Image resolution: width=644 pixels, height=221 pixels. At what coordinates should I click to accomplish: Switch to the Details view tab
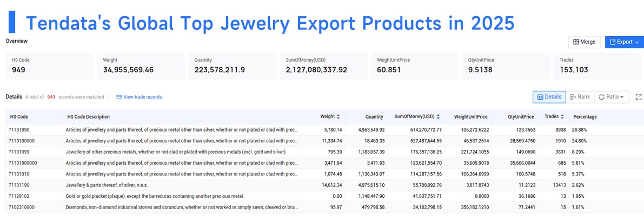[549, 97]
